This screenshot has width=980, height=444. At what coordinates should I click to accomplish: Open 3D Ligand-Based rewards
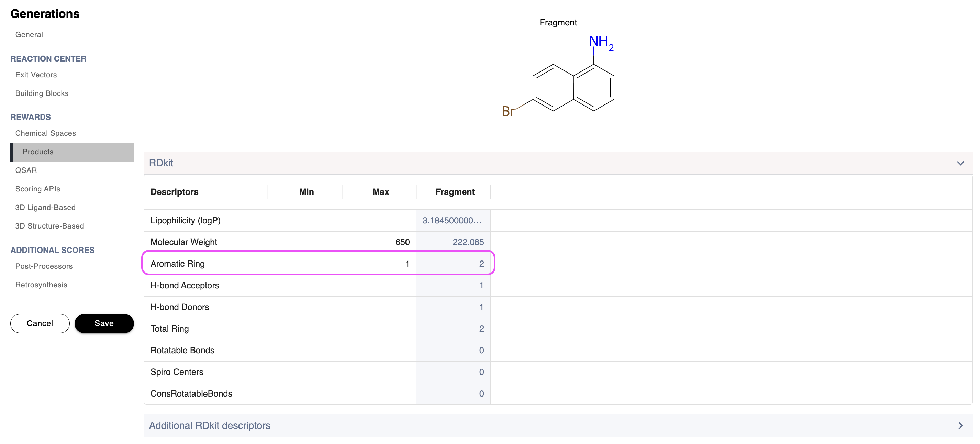point(45,208)
